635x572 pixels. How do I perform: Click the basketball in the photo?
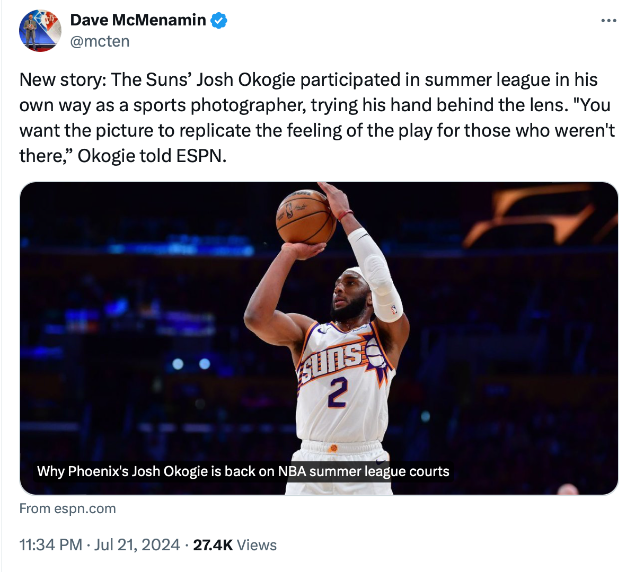[x=305, y=216]
